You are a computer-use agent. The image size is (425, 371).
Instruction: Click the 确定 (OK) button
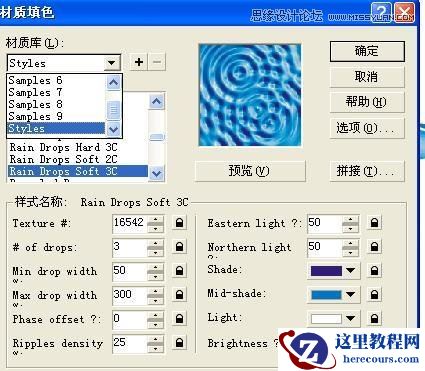click(x=367, y=51)
